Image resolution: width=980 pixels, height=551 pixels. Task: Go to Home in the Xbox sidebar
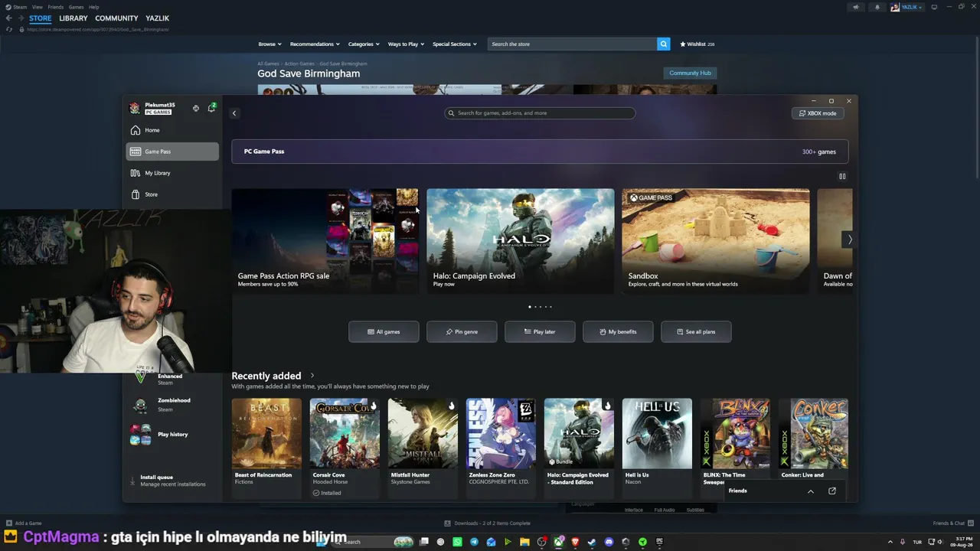pyautogui.click(x=172, y=130)
